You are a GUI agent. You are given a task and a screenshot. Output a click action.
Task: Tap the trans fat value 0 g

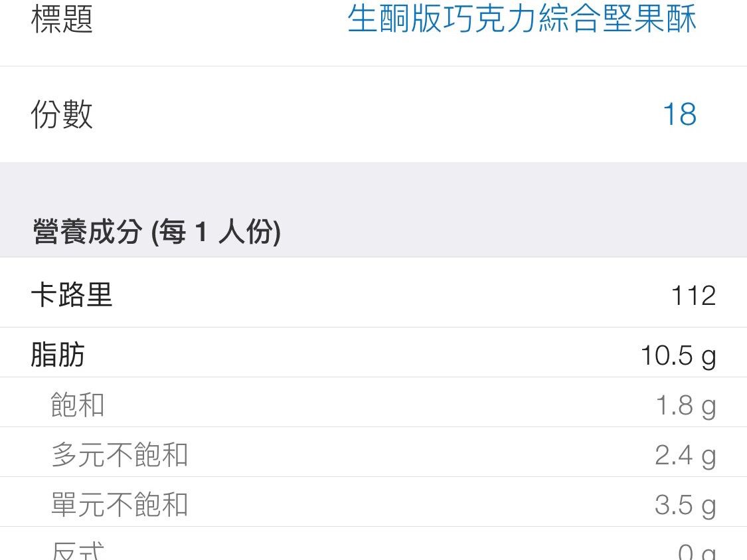(x=697, y=553)
